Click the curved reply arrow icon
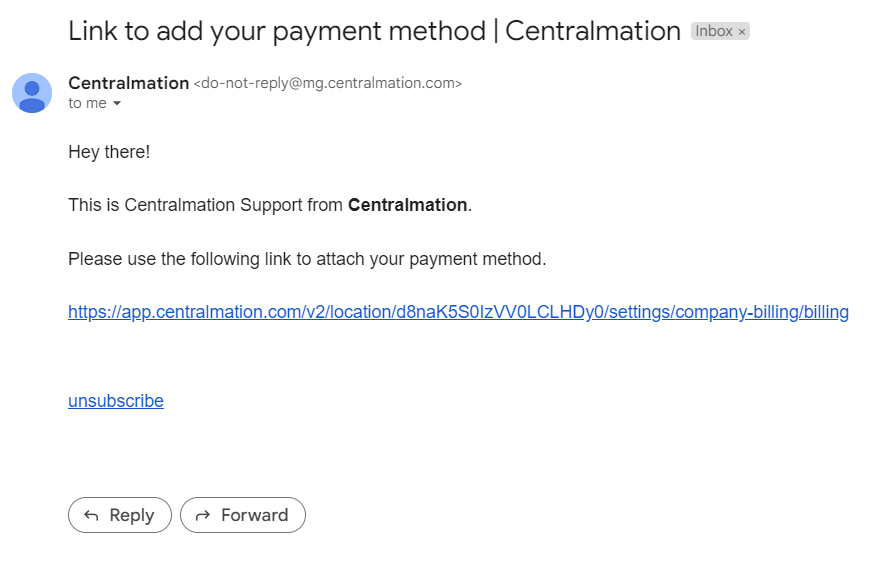This screenshot has width=872, height=570. [91, 515]
